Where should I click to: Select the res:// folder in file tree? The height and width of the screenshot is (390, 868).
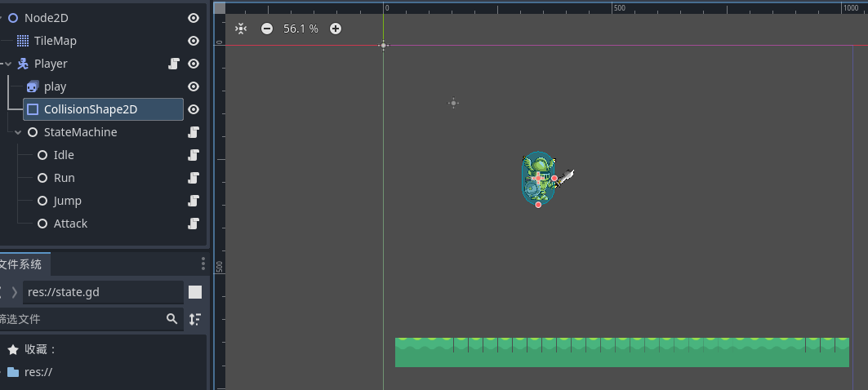pos(40,372)
